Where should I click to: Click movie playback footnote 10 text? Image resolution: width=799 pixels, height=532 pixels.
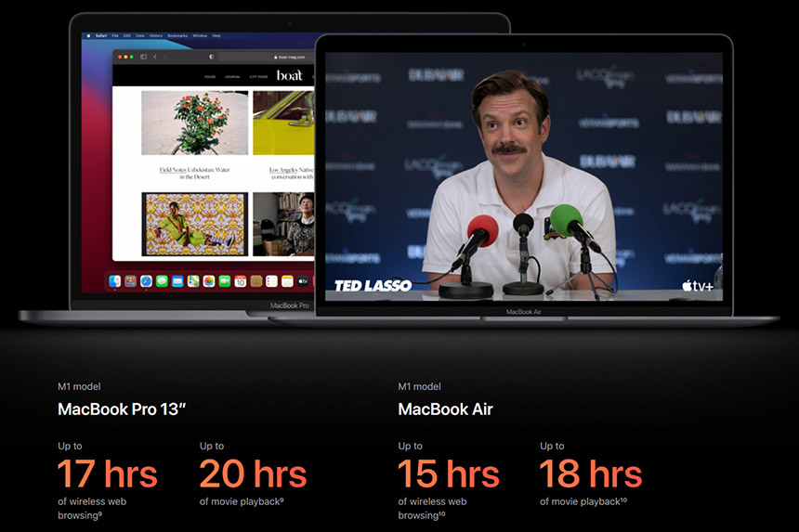coord(583,501)
